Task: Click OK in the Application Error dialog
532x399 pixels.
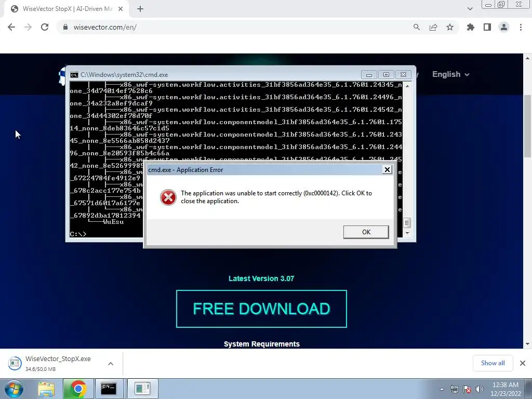Action: click(366, 232)
